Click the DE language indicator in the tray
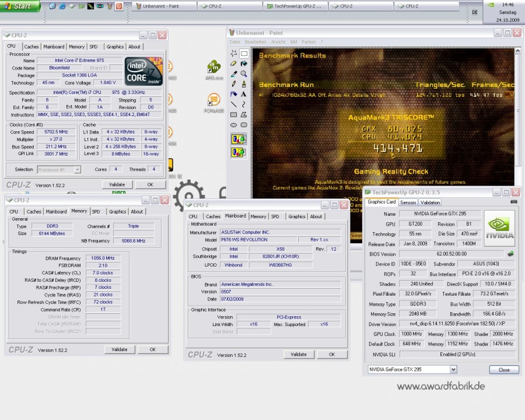The image size is (525, 420). (x=474, y=12)
